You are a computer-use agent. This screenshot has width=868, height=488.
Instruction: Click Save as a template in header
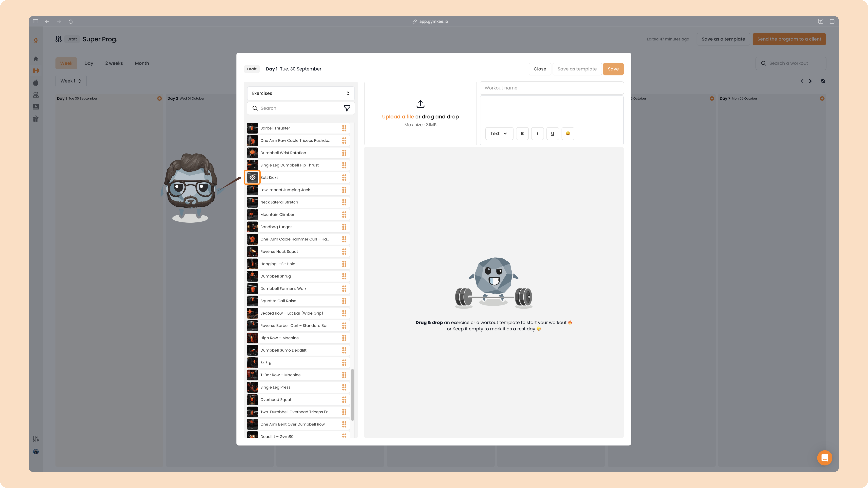point(723,39)
